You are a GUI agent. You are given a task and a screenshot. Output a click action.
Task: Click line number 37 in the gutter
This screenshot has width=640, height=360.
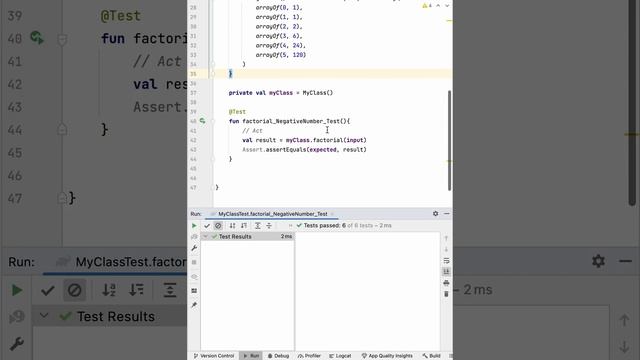193,93
